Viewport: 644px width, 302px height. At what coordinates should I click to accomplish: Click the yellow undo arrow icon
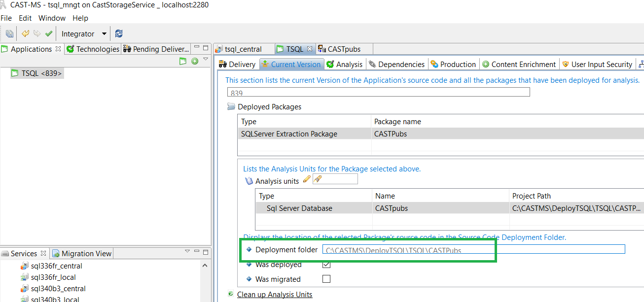coord(25,34)
